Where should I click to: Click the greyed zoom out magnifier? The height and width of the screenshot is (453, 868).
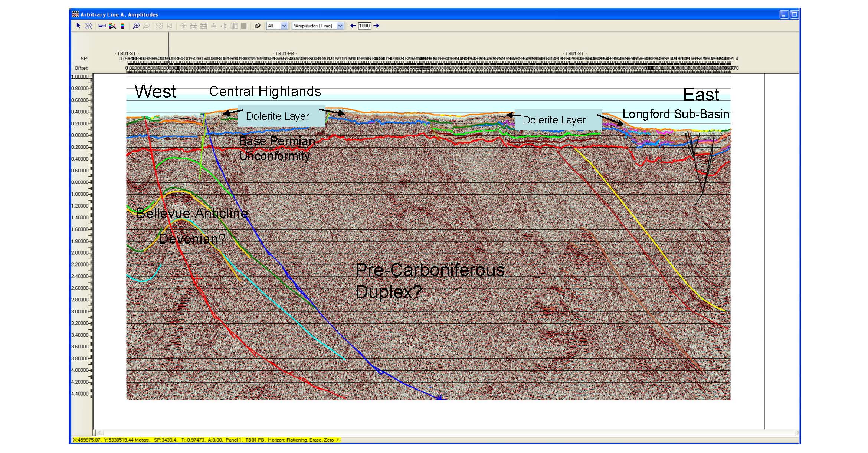click(x=146, y=26)
